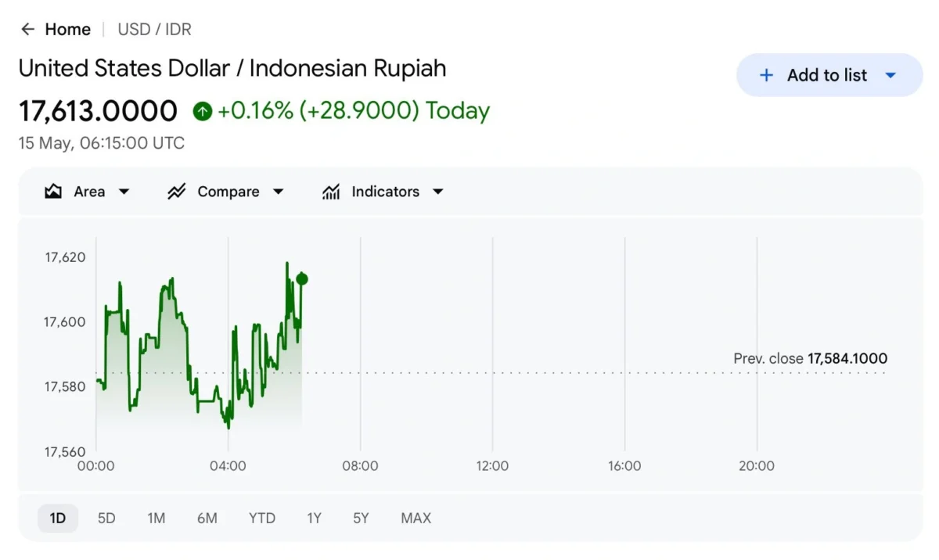Go to the Home link
Viewport: 939px width, 560px height.
point(68,30)
